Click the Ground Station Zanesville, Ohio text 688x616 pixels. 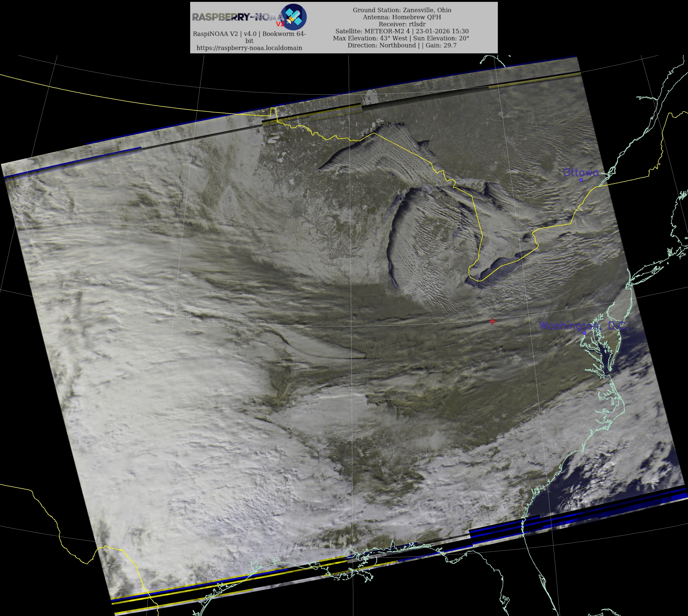tap(402, 10)
